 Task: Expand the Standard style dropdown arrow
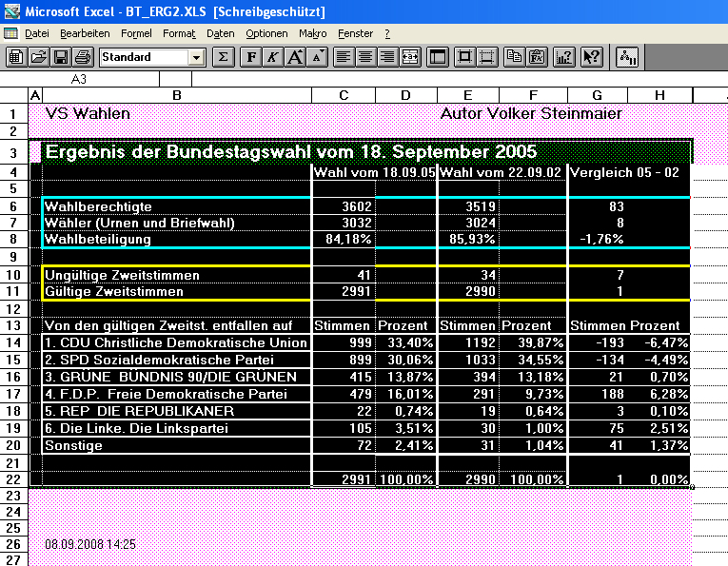[196, 57]
